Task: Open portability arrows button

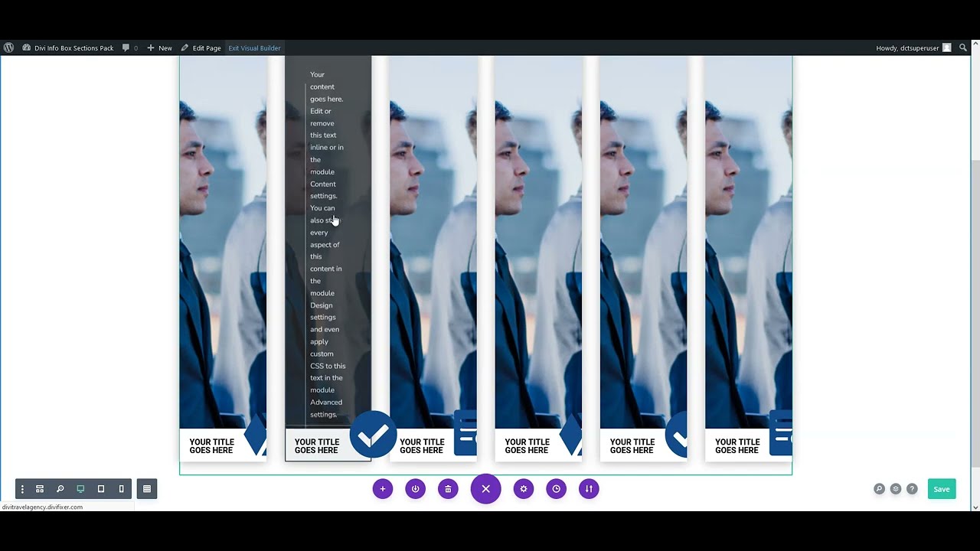Action: click(x=589, y=489)
